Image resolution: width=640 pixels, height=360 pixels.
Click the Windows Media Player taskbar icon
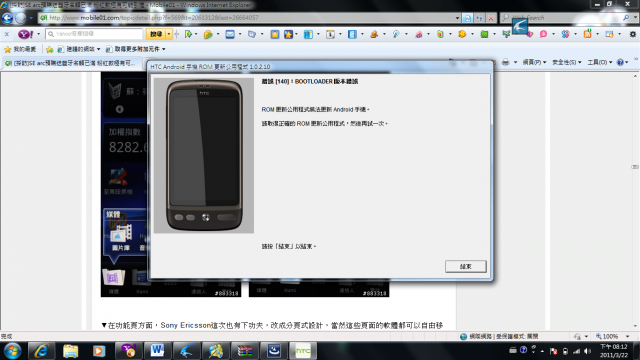coord(99,351)
